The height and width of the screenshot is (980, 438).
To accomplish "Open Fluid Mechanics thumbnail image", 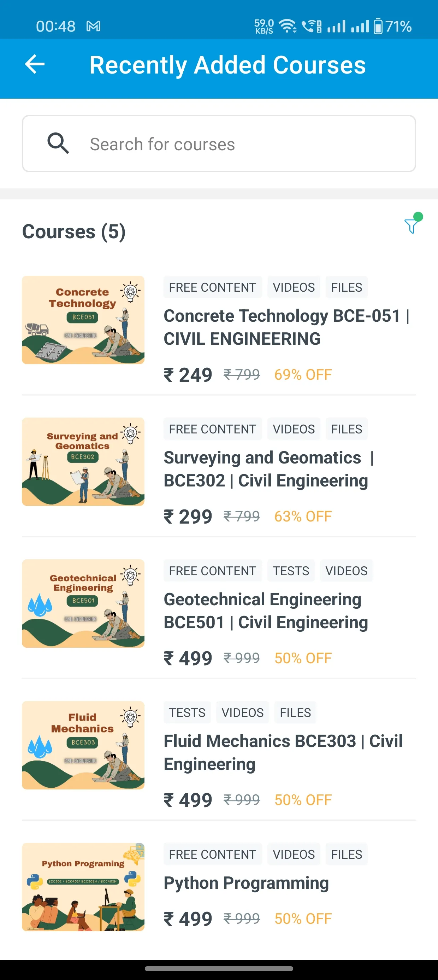I will tap(83, 745).
